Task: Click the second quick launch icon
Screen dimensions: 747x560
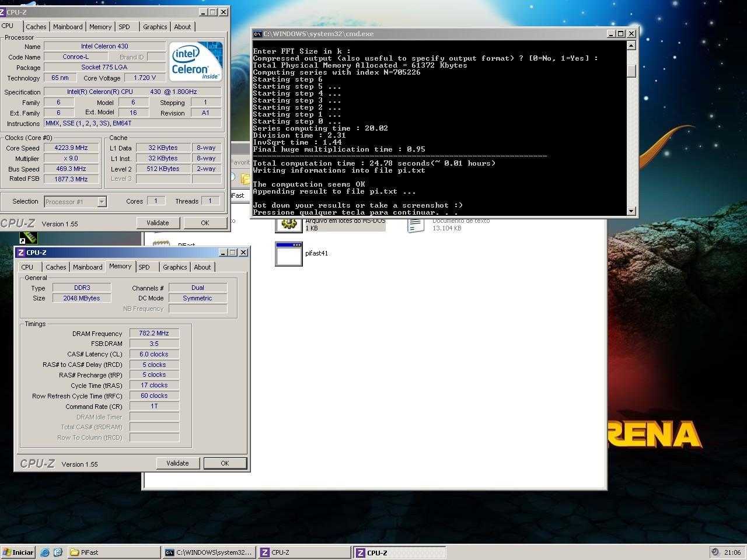Action: tap(58, 552)
